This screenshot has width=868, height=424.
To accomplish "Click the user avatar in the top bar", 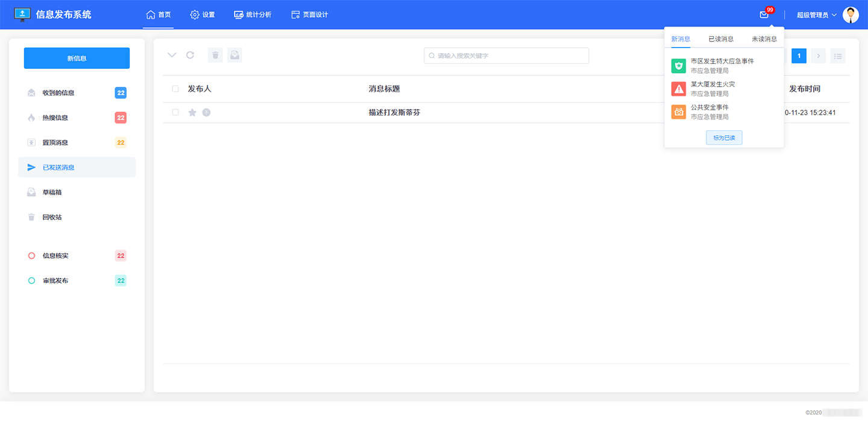I will pos(851,15).
